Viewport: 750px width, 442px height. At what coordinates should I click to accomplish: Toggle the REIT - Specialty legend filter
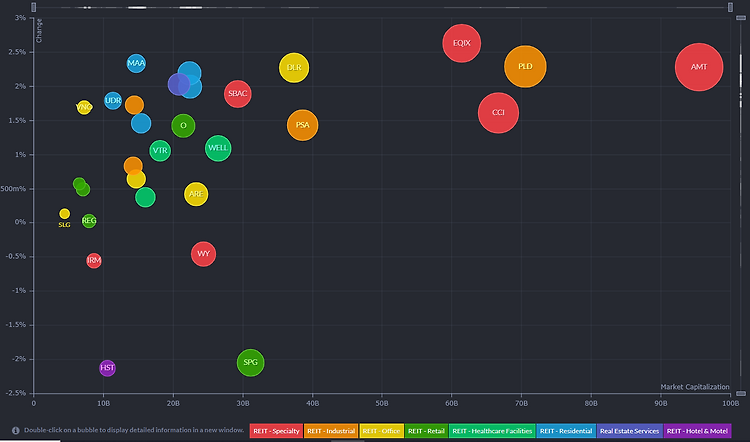(276, 431)
